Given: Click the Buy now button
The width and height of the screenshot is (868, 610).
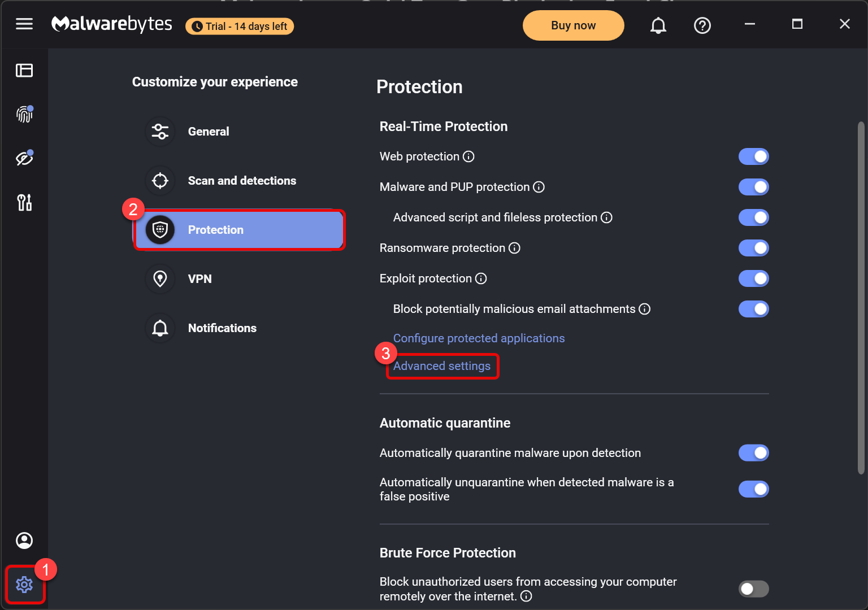Looking at the screenshot, I should (x=573, y=25).
